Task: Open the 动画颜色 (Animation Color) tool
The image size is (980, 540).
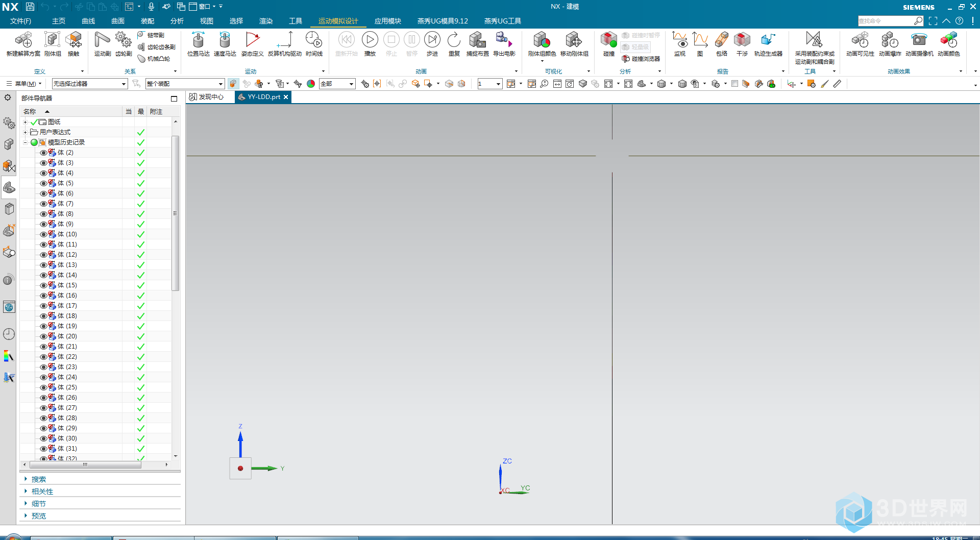Action: coord(949,43)
